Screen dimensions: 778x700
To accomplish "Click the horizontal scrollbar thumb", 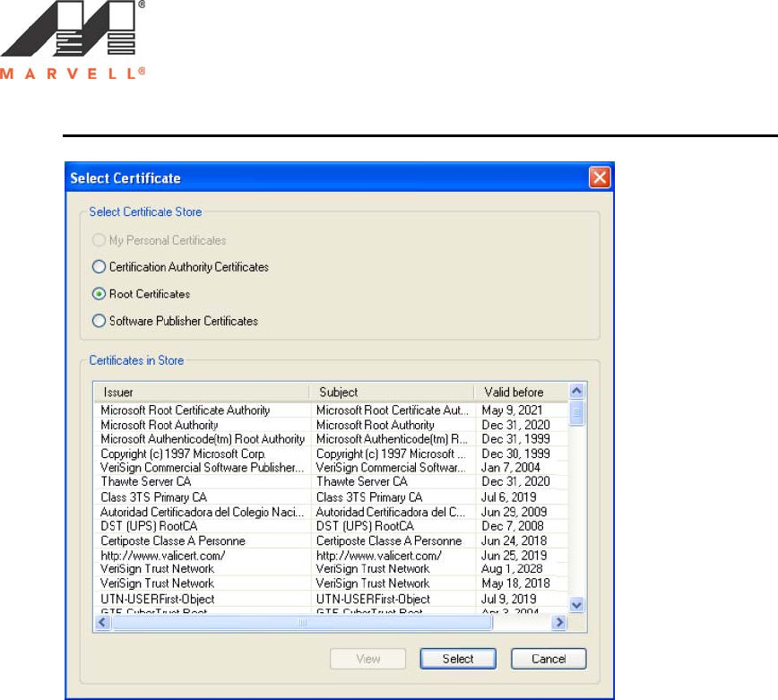I will point(302,622).
